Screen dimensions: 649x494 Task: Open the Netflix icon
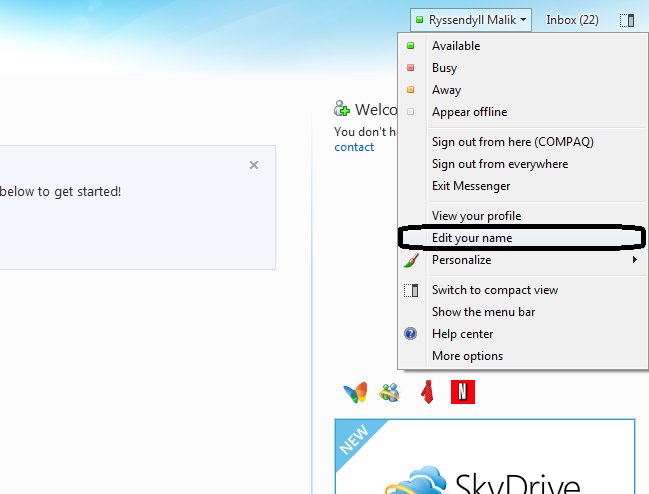462,392
